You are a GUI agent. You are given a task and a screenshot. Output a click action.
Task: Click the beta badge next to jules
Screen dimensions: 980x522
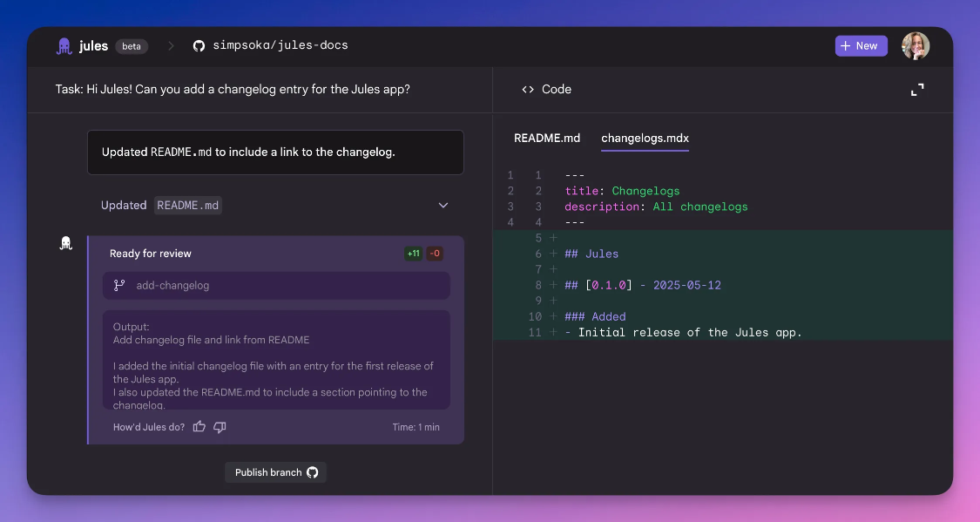point(132,46)
